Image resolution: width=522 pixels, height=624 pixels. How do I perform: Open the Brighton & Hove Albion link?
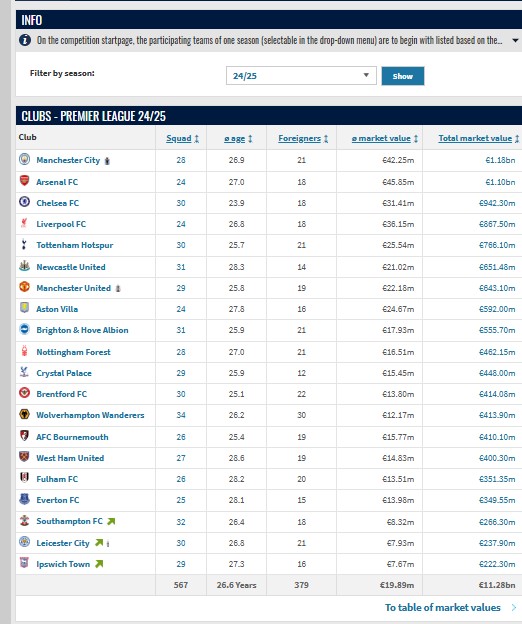coord(82,330)
